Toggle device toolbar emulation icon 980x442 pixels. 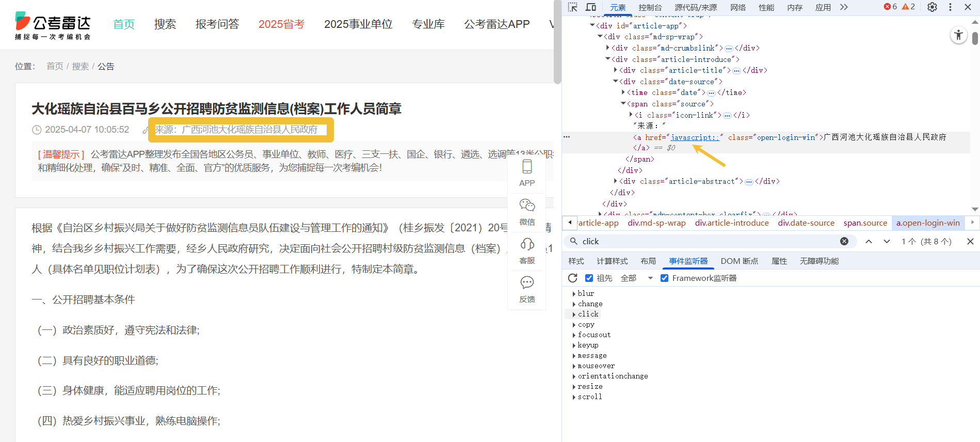(591, 7)
